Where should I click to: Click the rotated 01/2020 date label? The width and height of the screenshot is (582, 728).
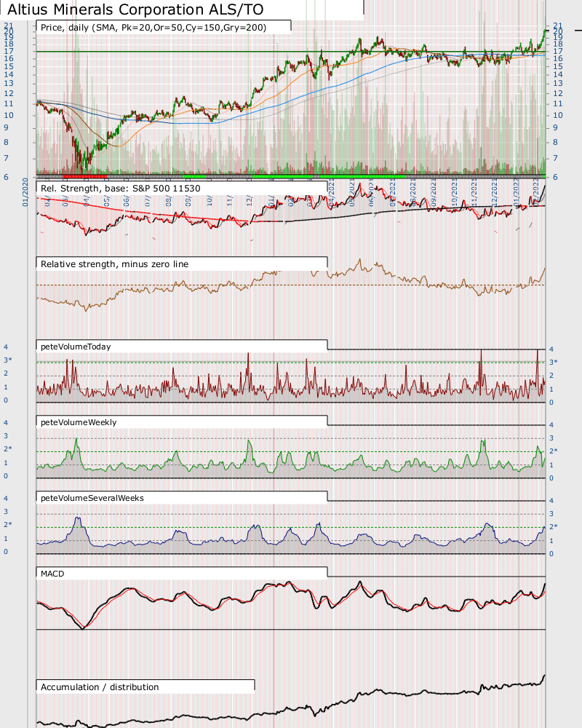(x=25, y=191)
